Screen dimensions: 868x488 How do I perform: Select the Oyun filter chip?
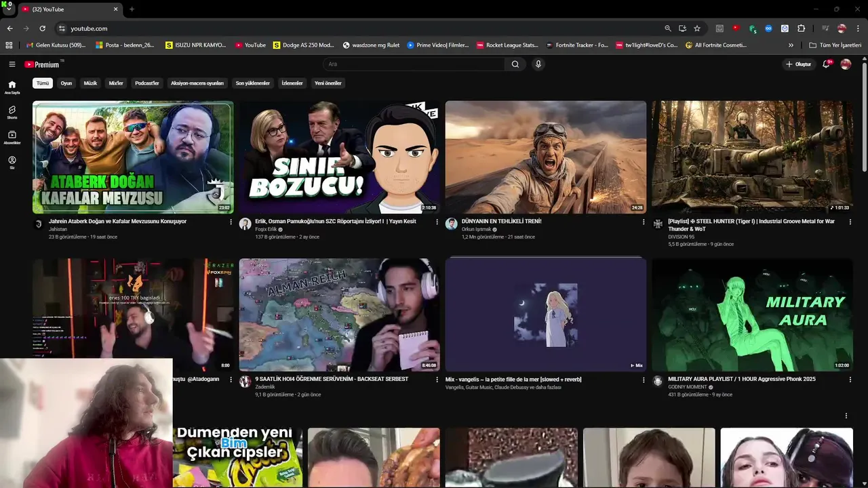(66, 83)
